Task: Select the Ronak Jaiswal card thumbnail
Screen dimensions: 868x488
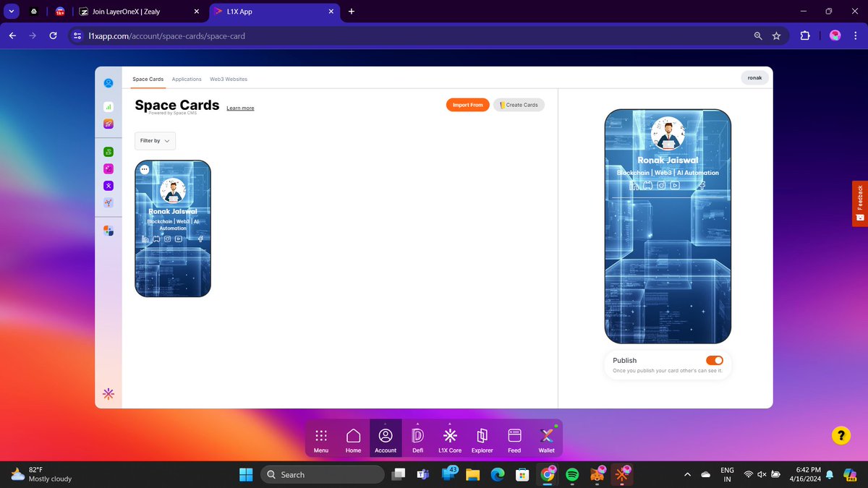Action: pos(173,228)
